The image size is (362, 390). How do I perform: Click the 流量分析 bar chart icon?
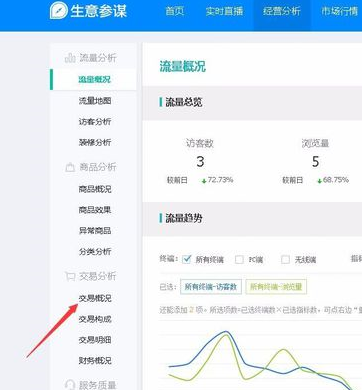[x=70, y=58]
